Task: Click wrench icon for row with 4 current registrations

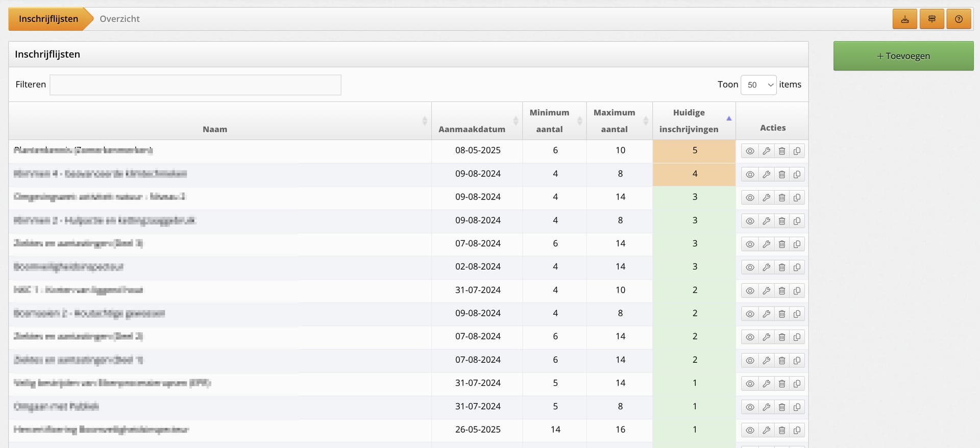Action: point(766,175)
